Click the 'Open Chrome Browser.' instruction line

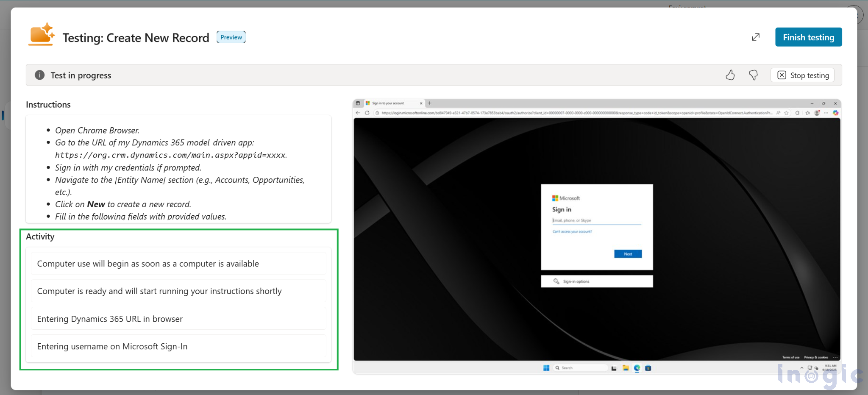pos(97,131)
